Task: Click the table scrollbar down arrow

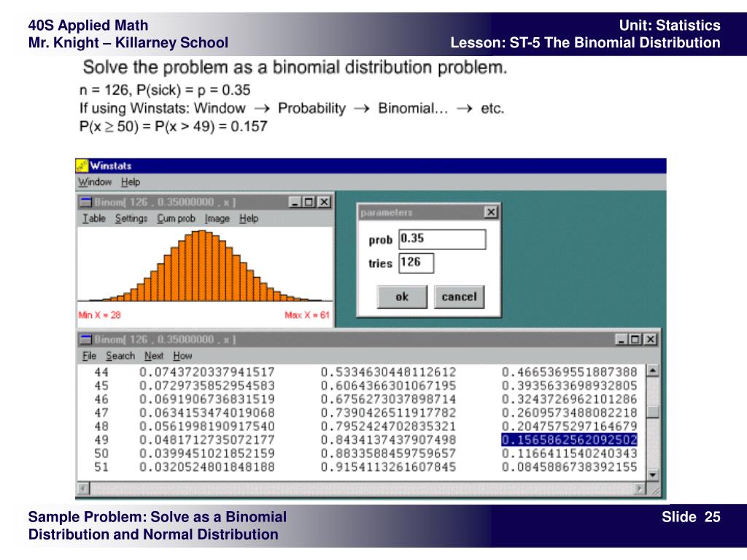Action: point(653,475)
